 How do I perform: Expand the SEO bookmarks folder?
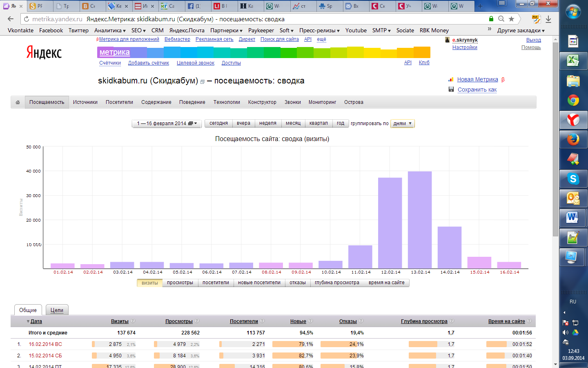(x=138, y=30)
